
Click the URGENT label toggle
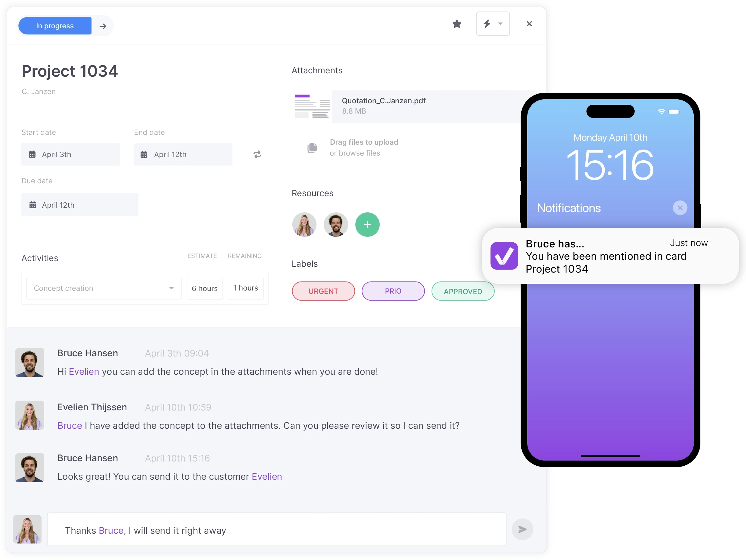(323, 290)
